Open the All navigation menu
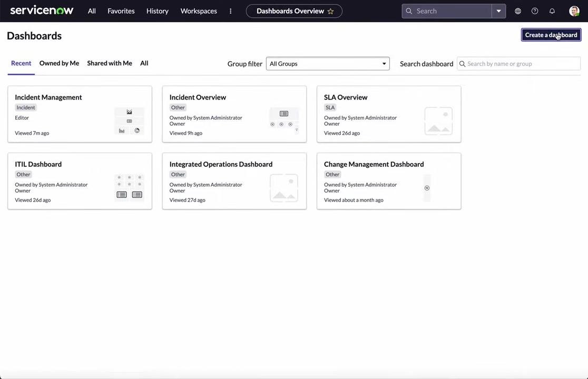Viewport: 588px width, 379px height. click(x=92, y=11)
